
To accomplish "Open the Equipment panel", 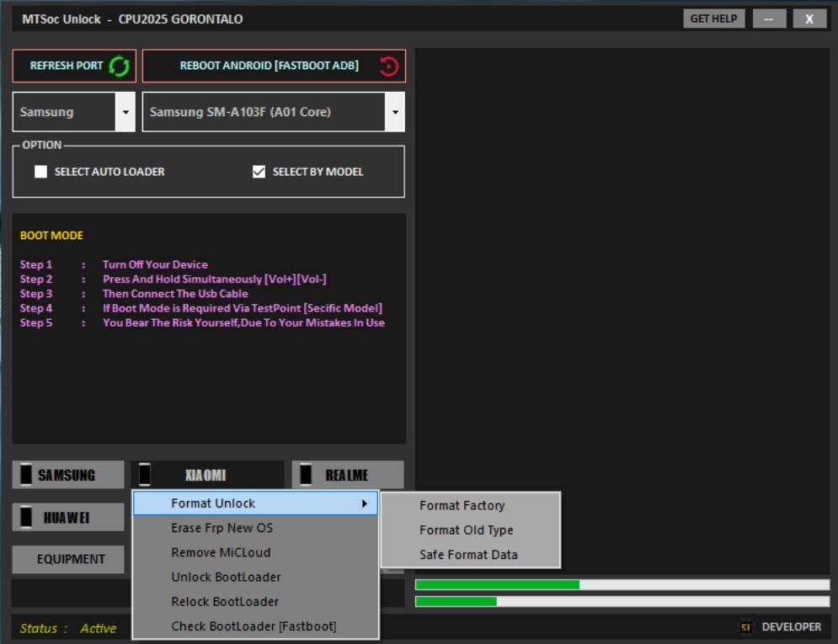I will [x=67, y=558].
